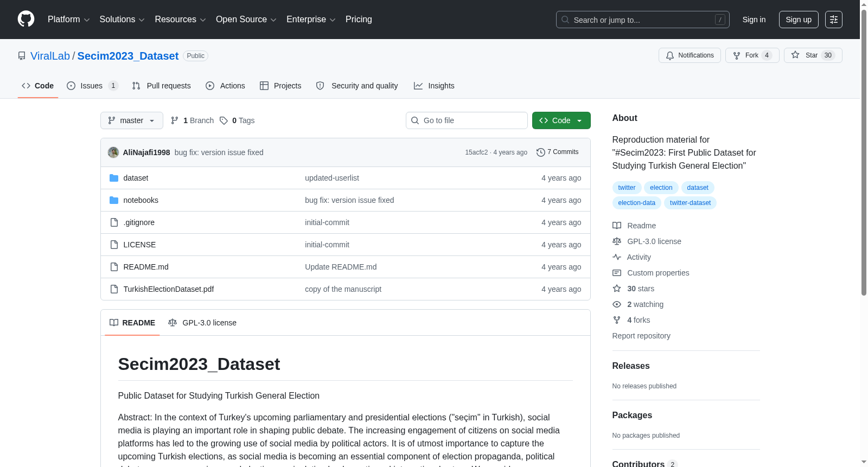Click the Go to file search field
The height and width of the screenshot is (467, 868).
467,120
